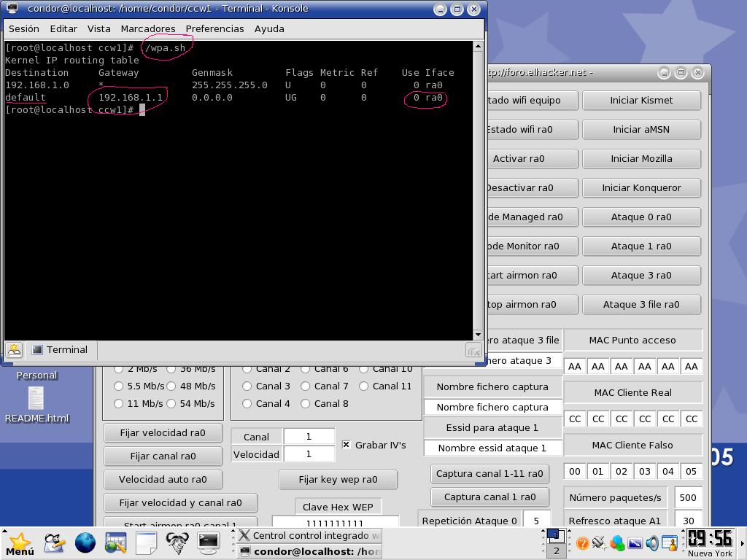Click the new session icon in Konsole
Viewport: 747px width, 560px height.
click(14, 350)
